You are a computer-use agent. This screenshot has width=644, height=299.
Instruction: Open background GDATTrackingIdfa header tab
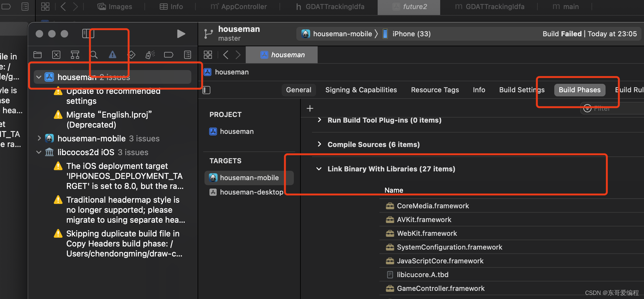(330, 7)
